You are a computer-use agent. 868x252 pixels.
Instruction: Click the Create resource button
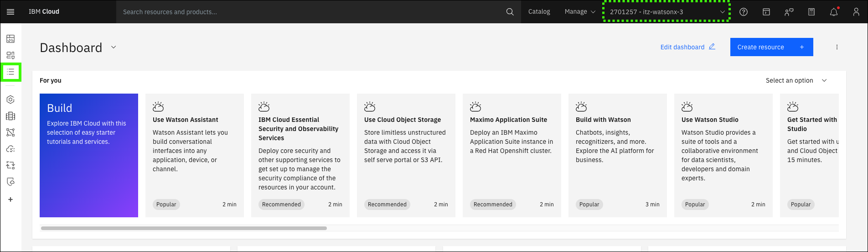pos(771,47)
